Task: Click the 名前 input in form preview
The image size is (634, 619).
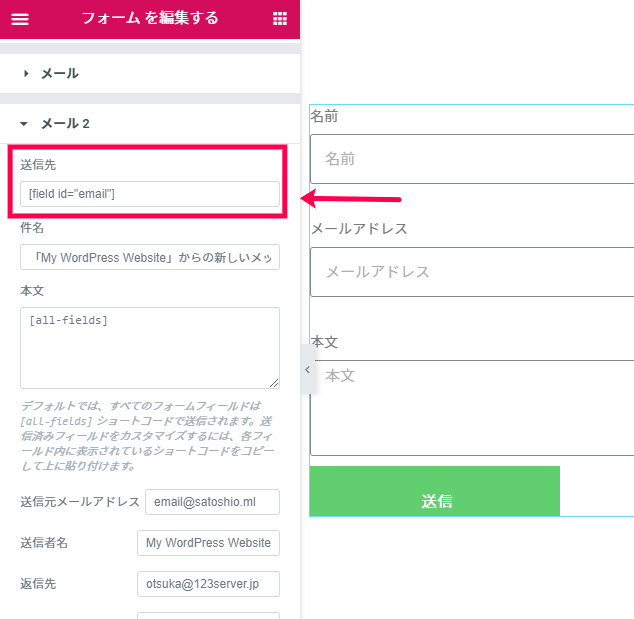Action: (x=472, y=159)
